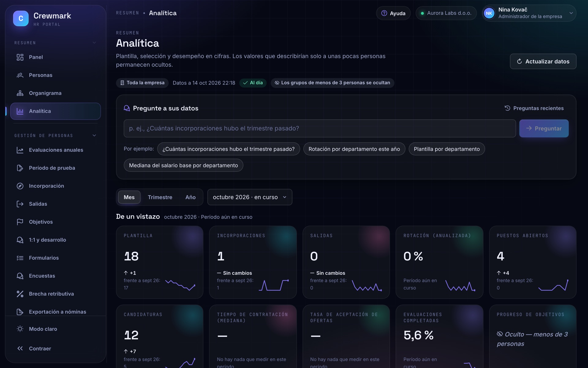The width and height of the screenshot is (588, 368).
Task: Select the Año period option
Action: click(x=190, y=197)
